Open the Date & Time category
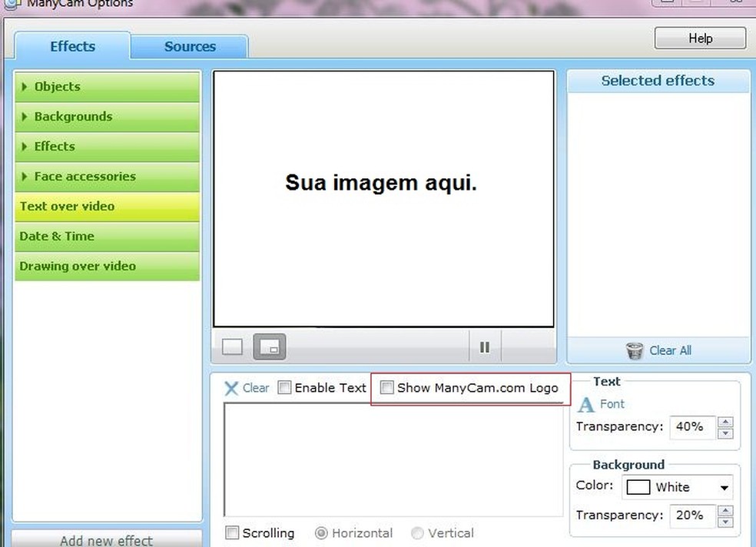The width and height of the screenshot is (756, 547). pyautogui.click(x=107, y=236)
